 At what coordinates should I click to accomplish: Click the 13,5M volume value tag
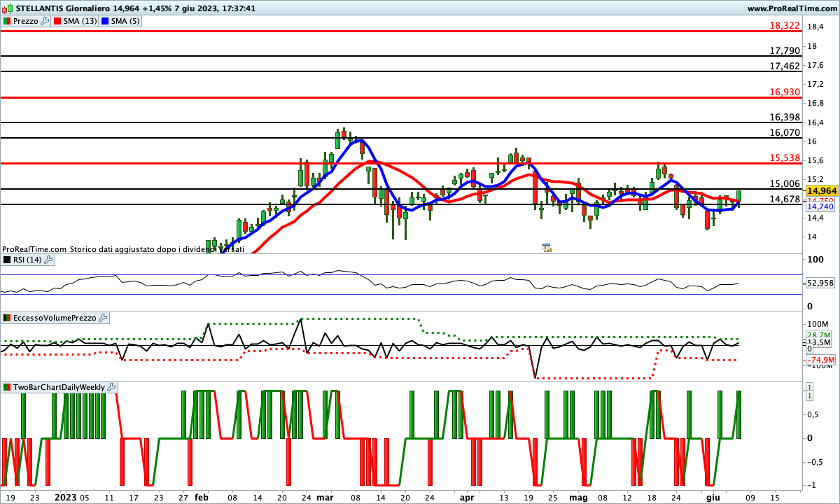pyautogui.click(x=818, y=342)
